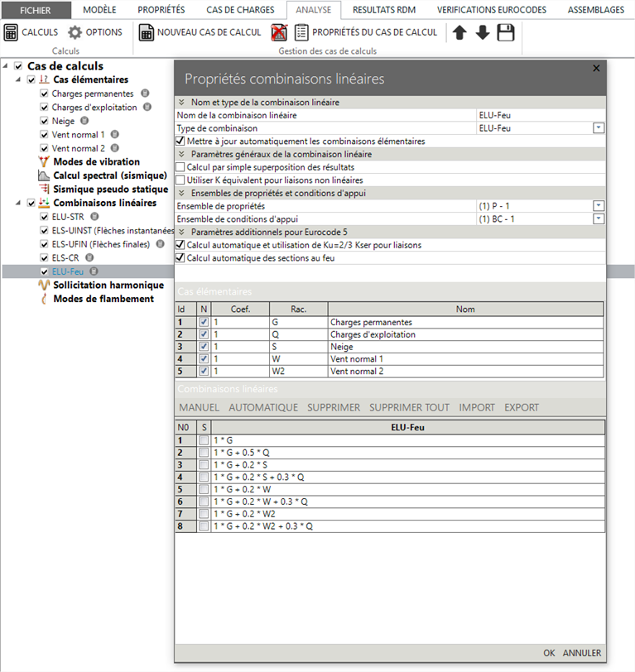Click Sismique pseudo statique icon
The width and height of the screenshot is (635, 672).
44,189
